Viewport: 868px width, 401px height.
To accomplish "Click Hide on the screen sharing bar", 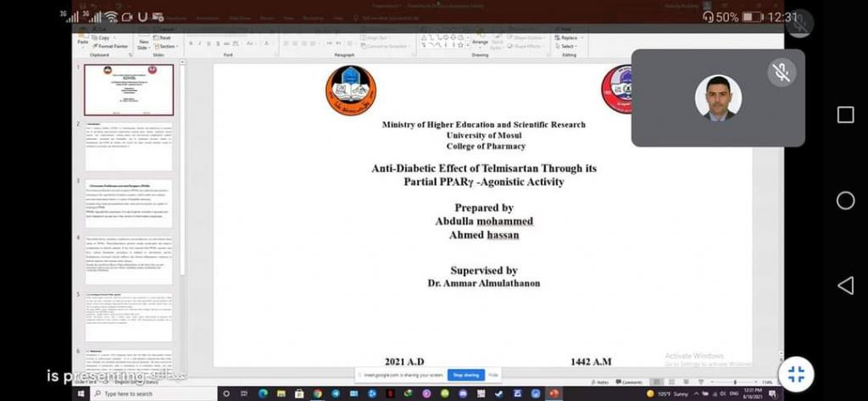I will (493, 375).
